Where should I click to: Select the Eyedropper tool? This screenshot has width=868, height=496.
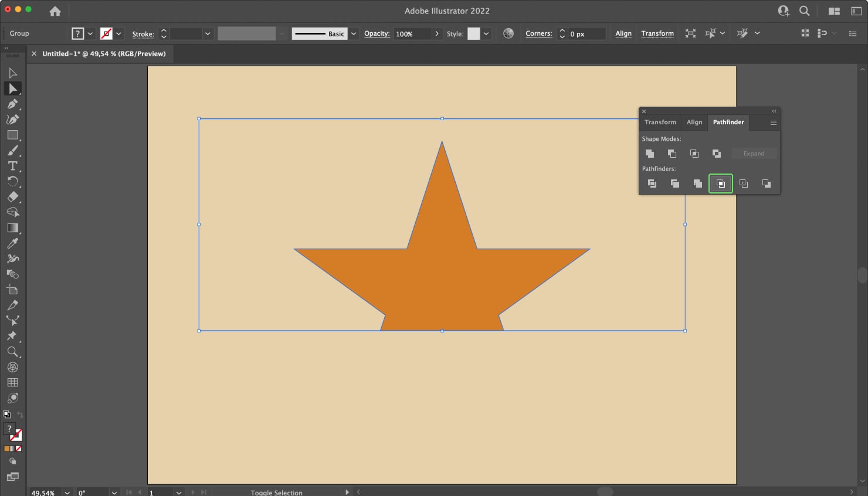pyautogui.click(x=13, y=243)
